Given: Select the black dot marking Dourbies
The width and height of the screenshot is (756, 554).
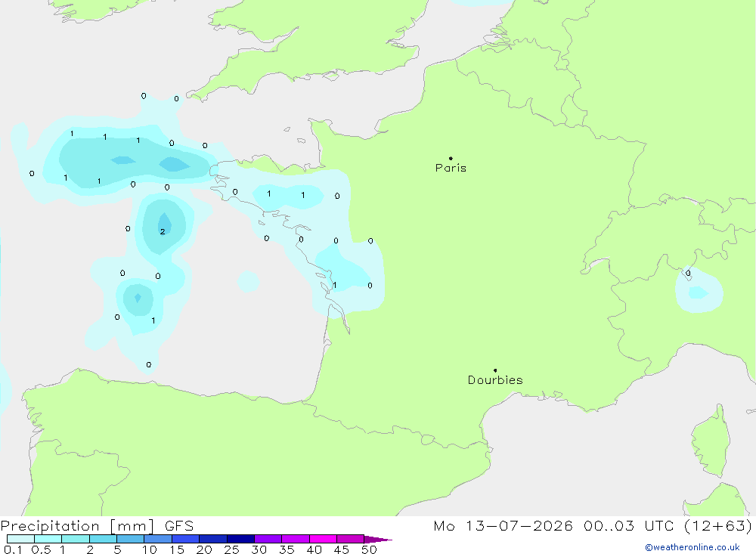Looking at the screenshot, I should point(495,370).
